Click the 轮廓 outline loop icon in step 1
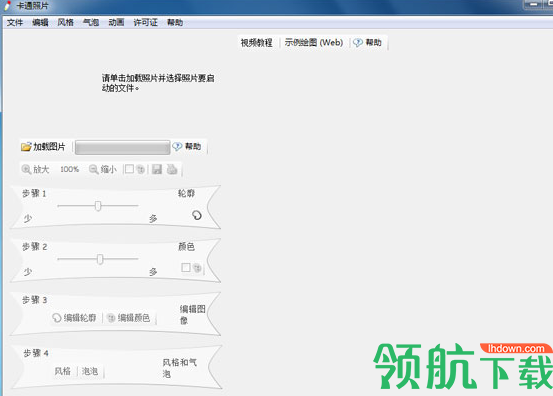The image size is (553, 396). [197, 215]
